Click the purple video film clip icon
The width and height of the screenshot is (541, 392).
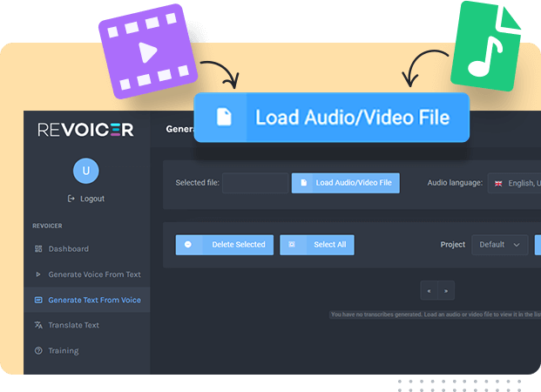148,46
